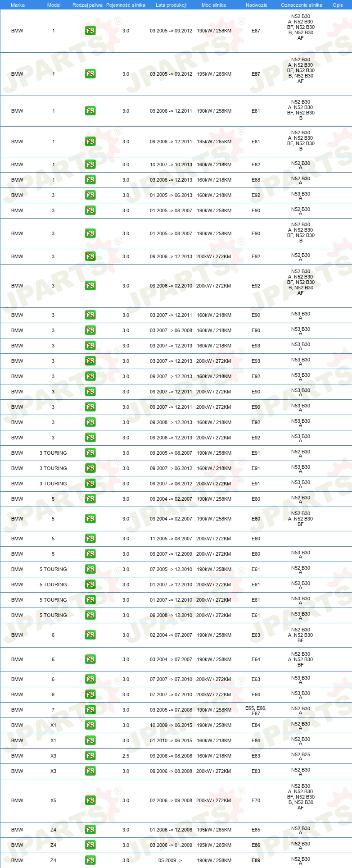Click fuel icon for BMW 1 E81 195kW row

tap(90, 142)
